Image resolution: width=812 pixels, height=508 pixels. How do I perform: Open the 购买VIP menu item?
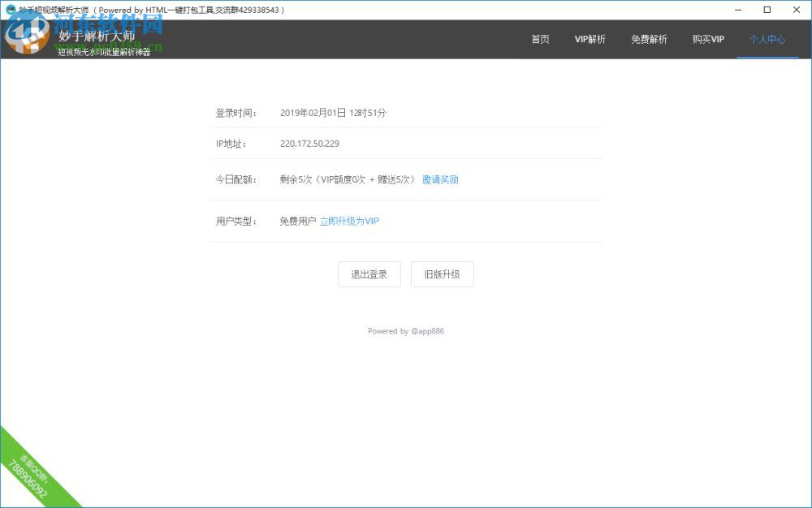pos(707,38)
